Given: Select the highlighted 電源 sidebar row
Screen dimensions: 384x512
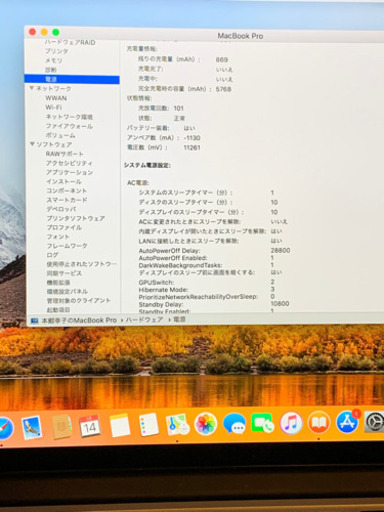Looking at the screenshot, I should (x=72, y=79).
